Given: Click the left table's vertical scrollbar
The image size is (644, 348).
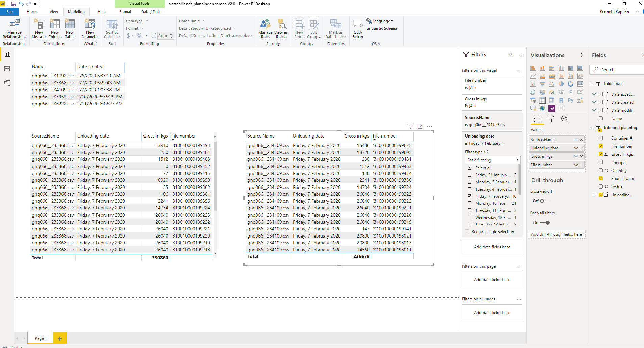Looking at the screenshot, I should [215, 176].
